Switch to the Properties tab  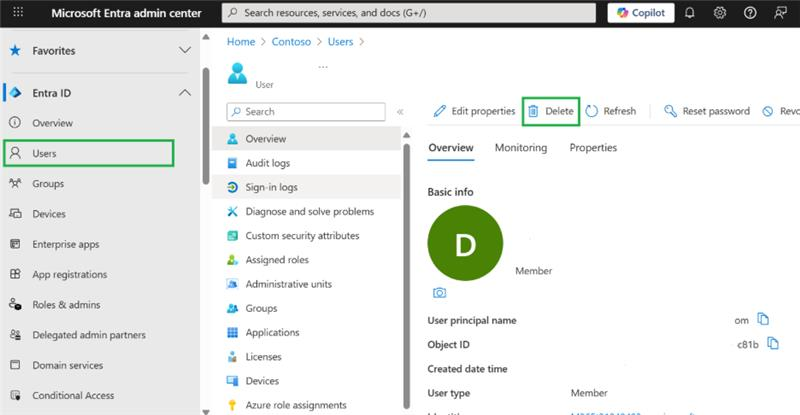tap(593, 148)
